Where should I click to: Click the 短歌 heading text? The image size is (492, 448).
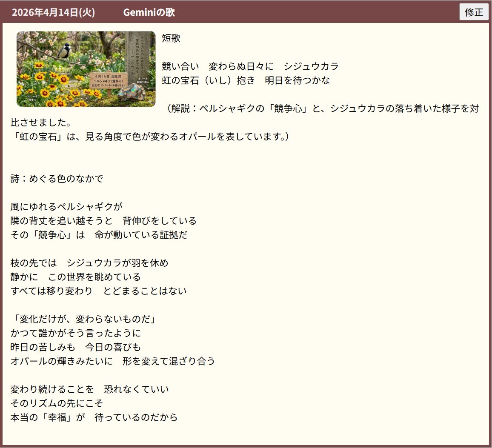[x=171, y=38]
